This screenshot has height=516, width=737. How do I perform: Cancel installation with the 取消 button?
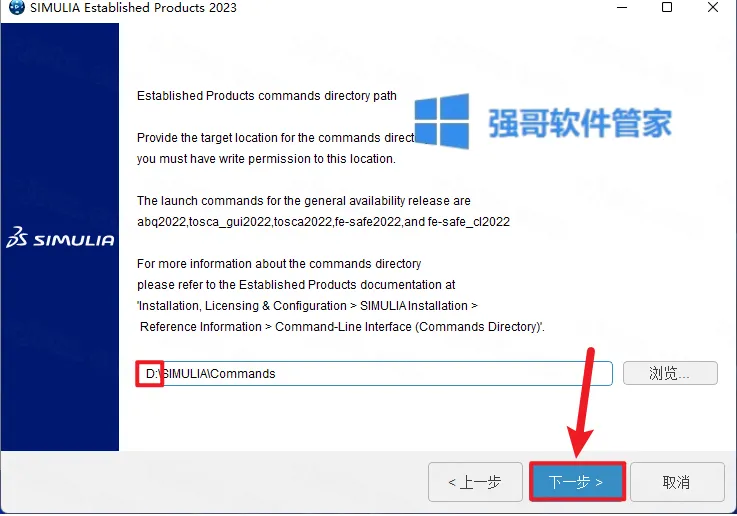tap(676, 482)
